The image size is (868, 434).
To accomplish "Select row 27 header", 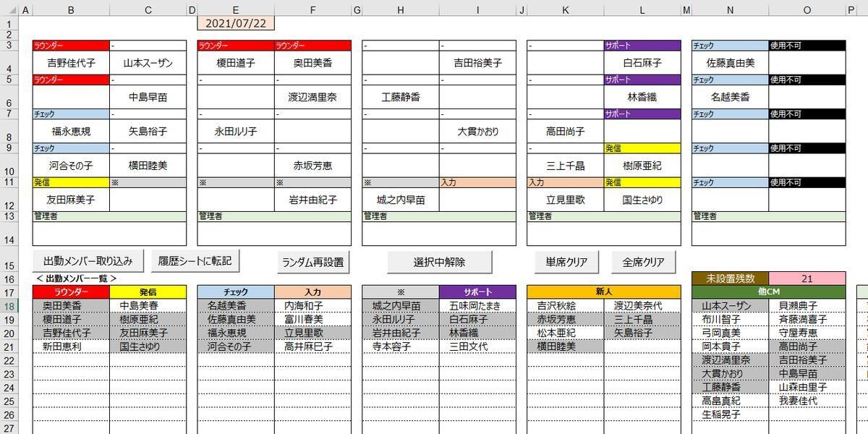I will (9, 428).
